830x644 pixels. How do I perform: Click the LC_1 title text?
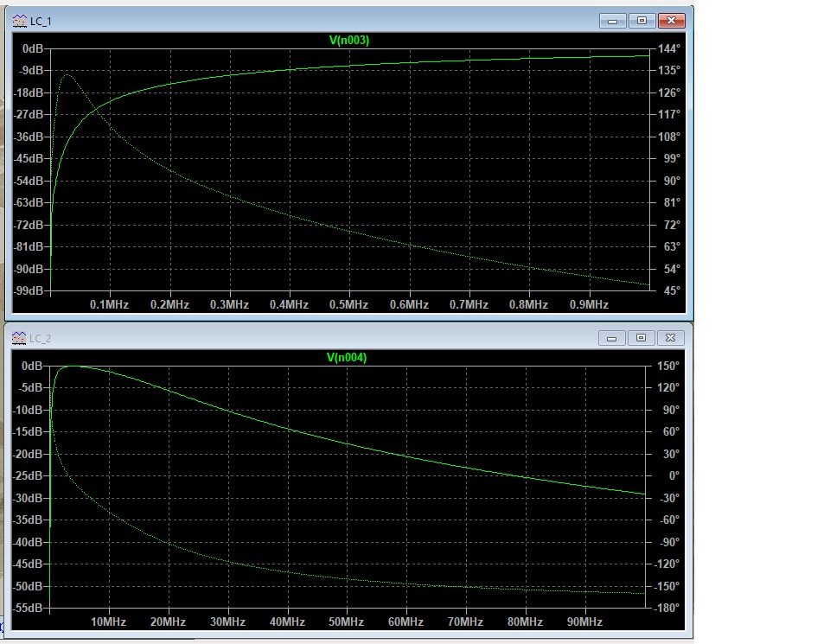pos(41,22)
